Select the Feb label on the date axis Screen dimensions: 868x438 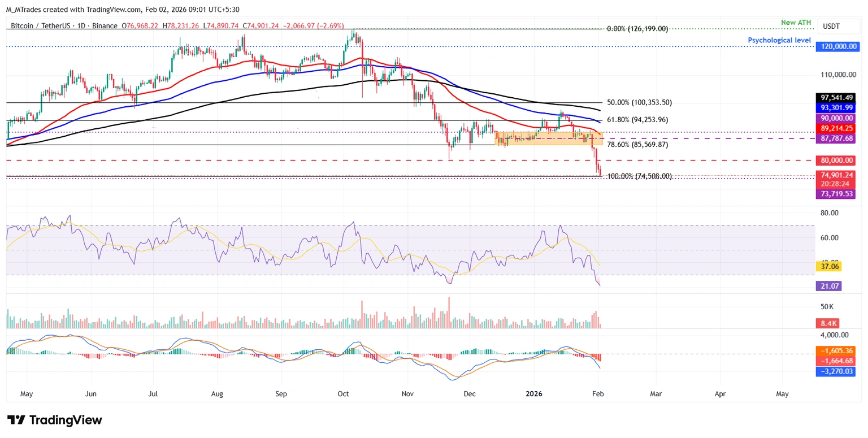click(598, 394)
